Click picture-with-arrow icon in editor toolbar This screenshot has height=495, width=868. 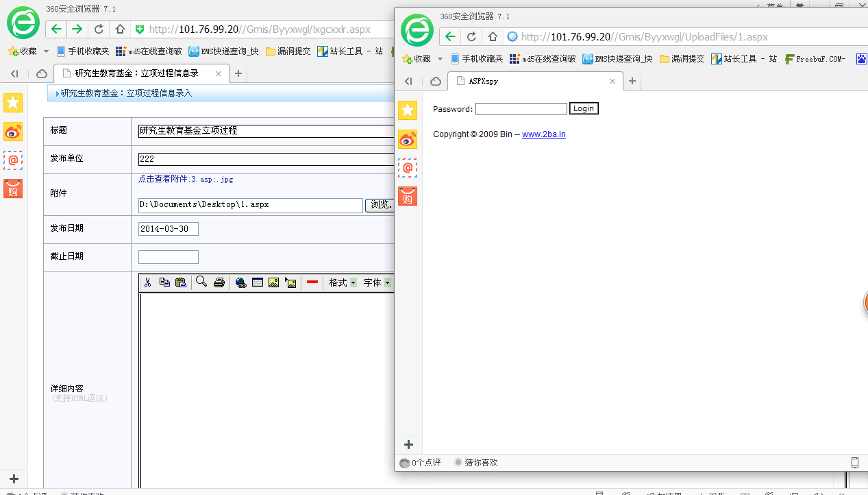point(290,282)
